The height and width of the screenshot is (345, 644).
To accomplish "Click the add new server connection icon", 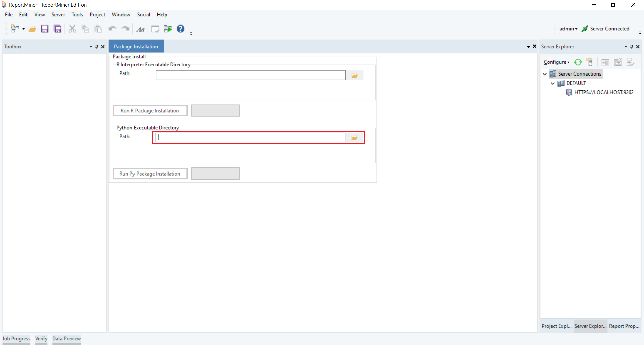I will click(x=589, y=62).
